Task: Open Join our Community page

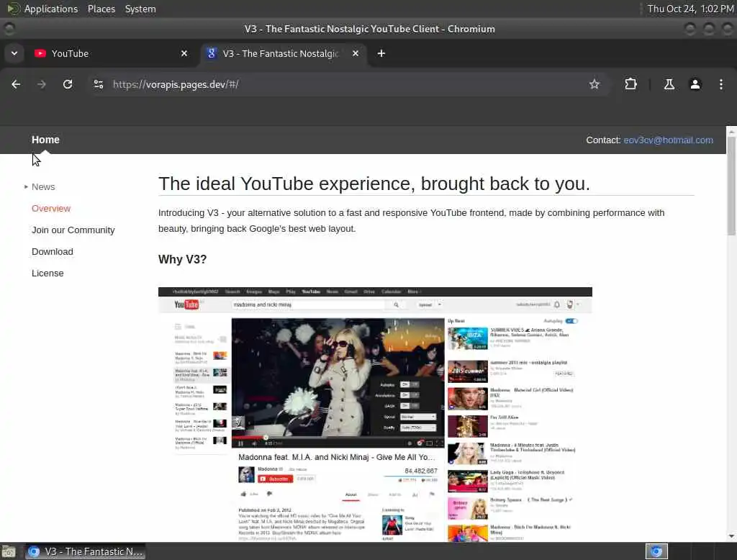Action: 73,230
